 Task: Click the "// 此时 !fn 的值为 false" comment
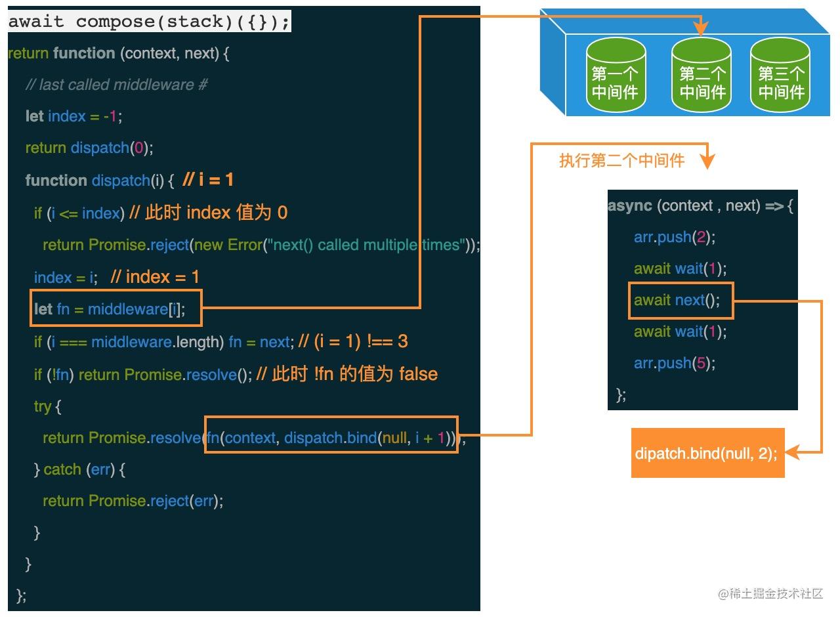tap(347, 373)
